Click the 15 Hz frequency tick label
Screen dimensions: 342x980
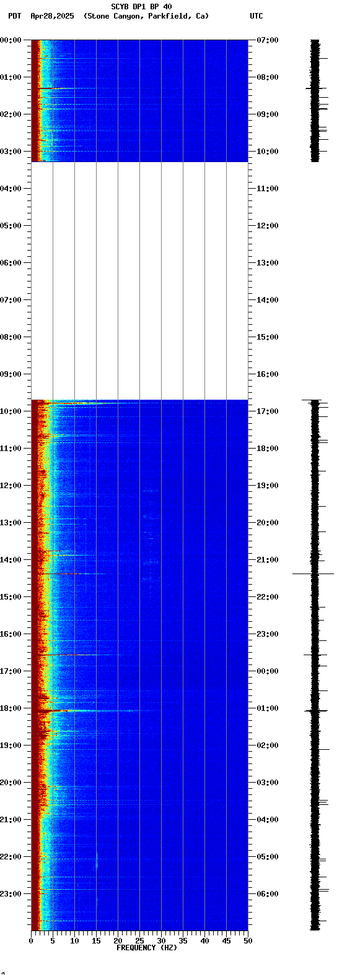(x=96, y=941)
